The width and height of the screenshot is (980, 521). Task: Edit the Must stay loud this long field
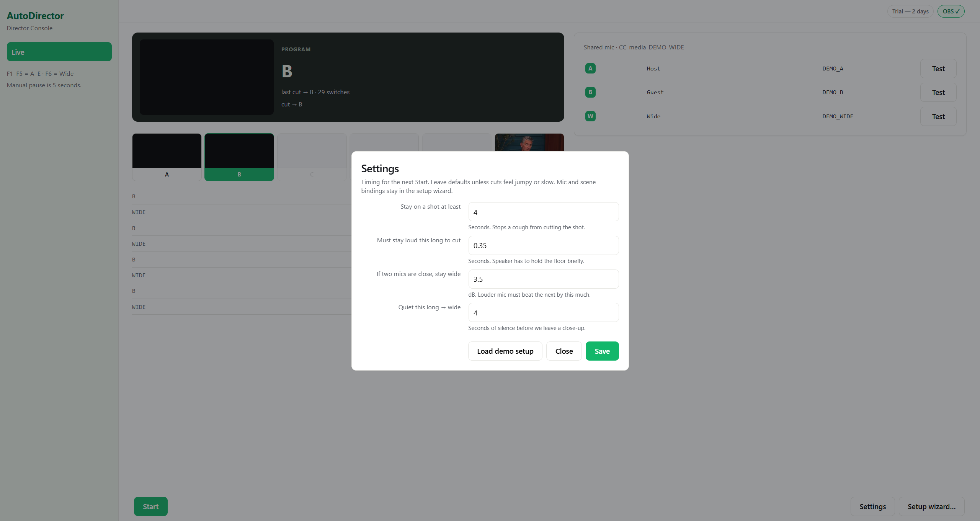point(544,245)
